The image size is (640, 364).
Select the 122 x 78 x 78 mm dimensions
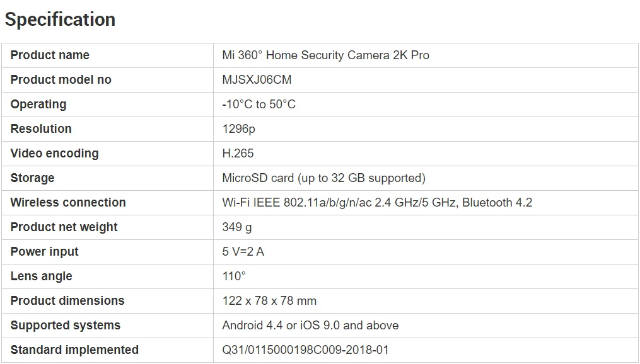pyautogui.click(x=269, y=301)
